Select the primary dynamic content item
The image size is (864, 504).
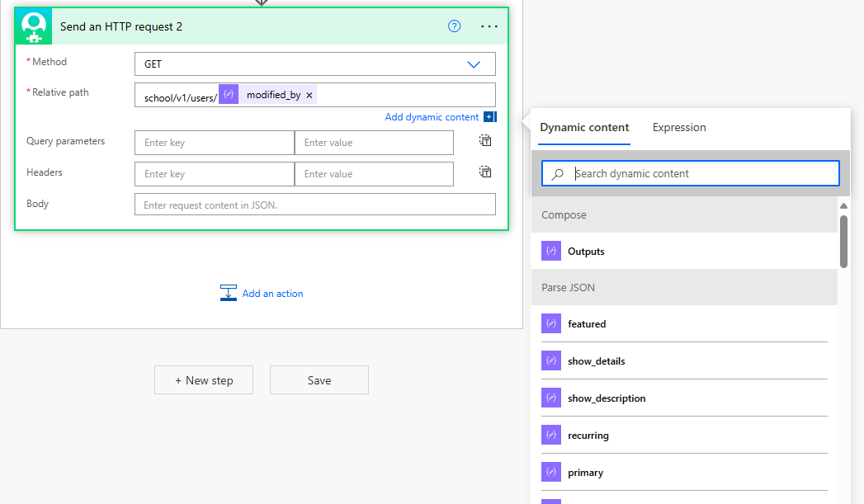(x=684, y=472)
